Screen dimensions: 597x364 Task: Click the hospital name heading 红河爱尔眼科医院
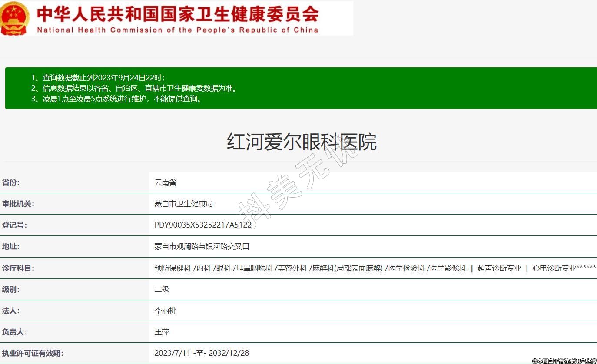pyautogui.click(x=301, y=142)
